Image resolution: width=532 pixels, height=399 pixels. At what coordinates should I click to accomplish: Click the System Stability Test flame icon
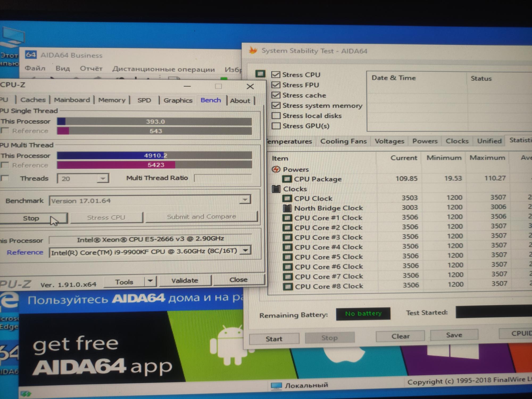coord(253,50)
